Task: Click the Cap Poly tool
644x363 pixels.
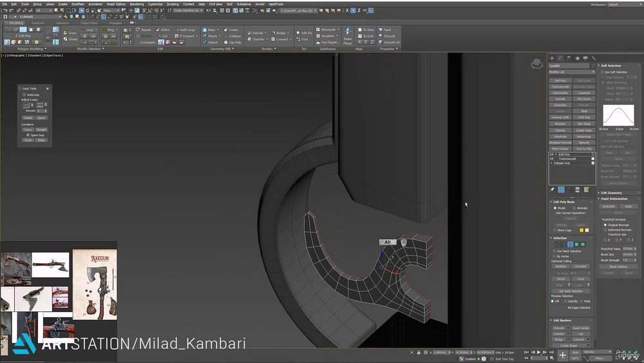Action: [x=232, y=43]
